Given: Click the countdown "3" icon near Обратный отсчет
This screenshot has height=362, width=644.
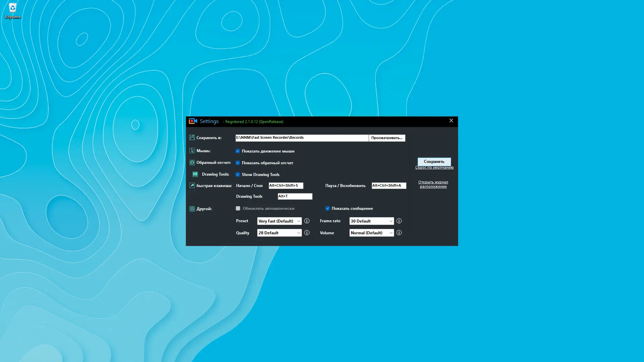Looking at the screenshot, I should tap(192, 162).
